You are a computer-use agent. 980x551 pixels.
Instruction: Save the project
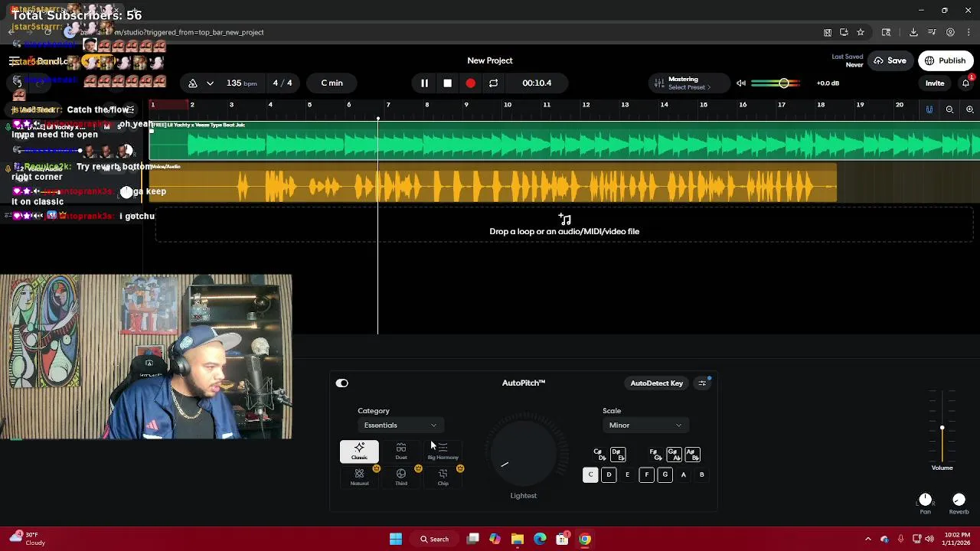(890, 60)
